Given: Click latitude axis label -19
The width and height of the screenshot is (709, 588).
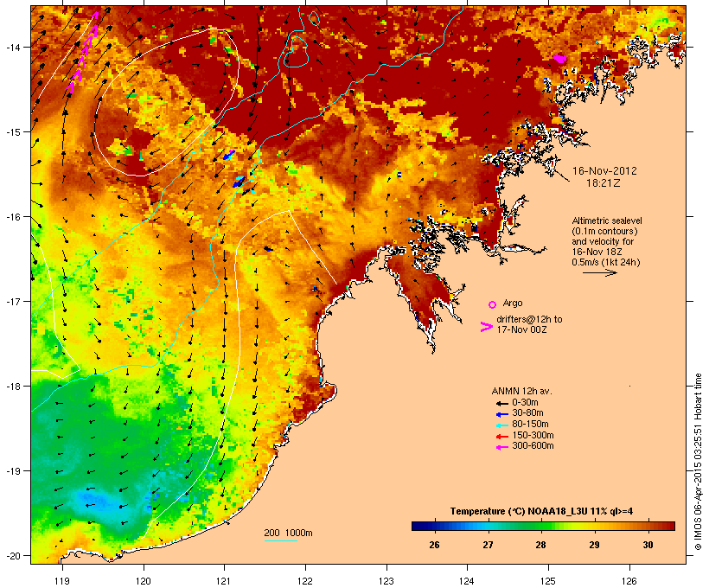Looking at the screenshot, I should (13, 471).
